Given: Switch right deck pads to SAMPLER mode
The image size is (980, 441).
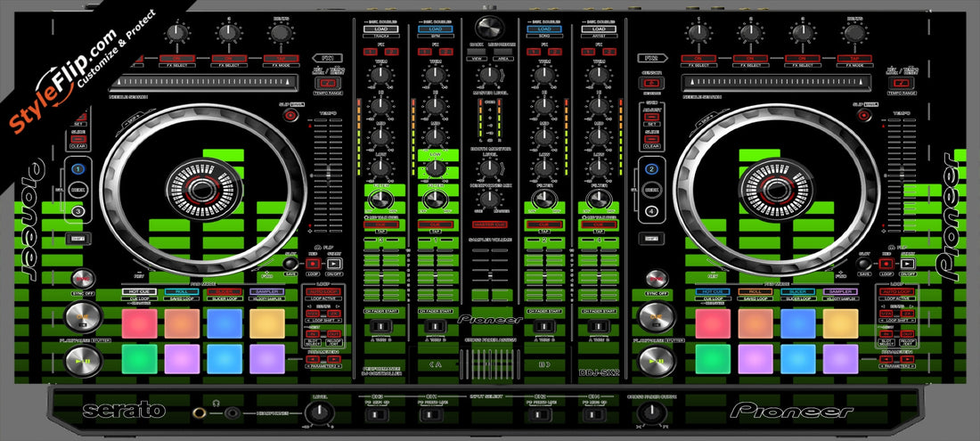Looking at the screenshot, I should tap(840, 291).
